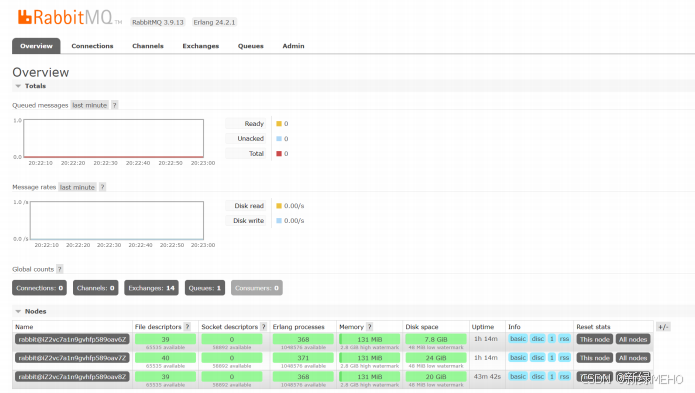The width and height of the screenshot is (695, 393).
Task: Reset stats for All nodes on 6Z row
Action: pyautogui.click(x=633, y=339)
